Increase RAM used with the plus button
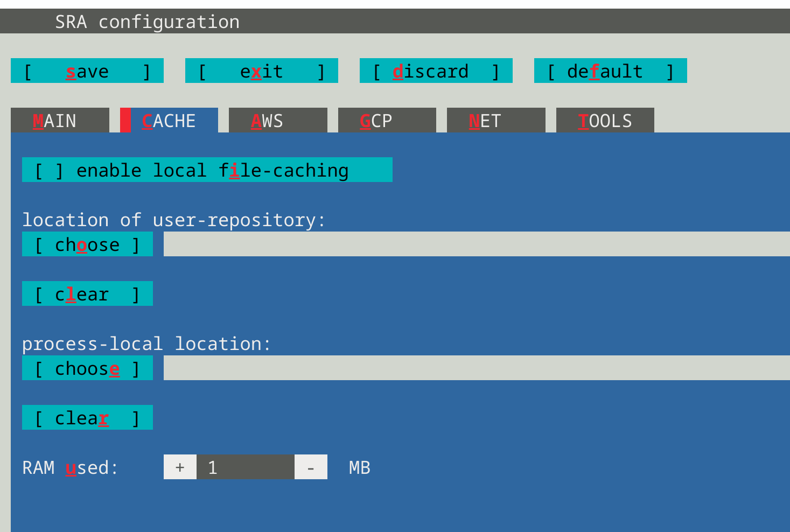The width and height of the screenshot is (790, 532). (x=180, y=467)
